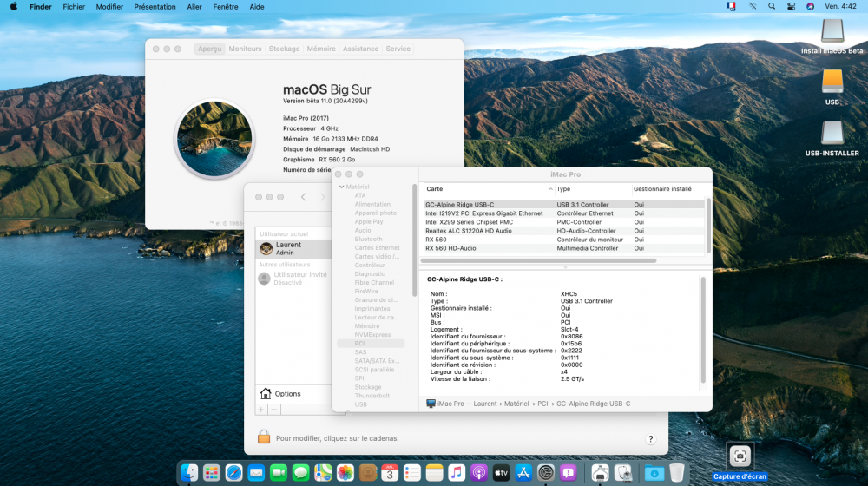
Task: Click the padlock to unlock user settings
Action: point(264,437)
